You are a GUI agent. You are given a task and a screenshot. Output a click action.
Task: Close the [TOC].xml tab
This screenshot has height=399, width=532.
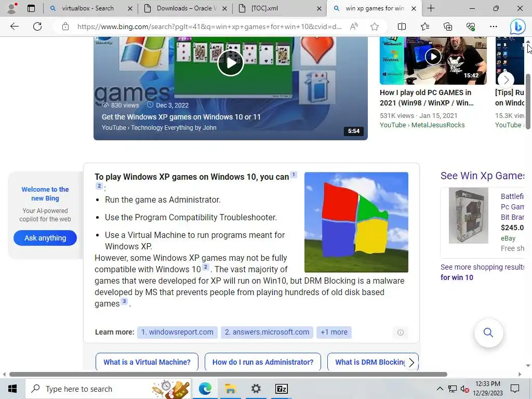[x=320, y=8]
